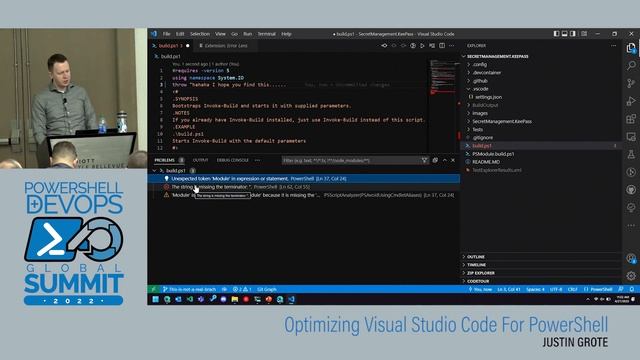Click the problems filter funnel icon

point(424,160)
